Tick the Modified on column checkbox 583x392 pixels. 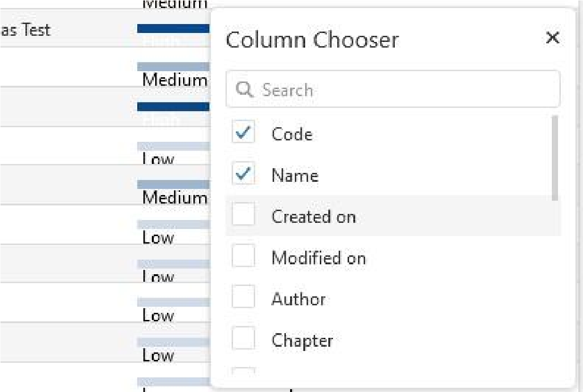pos(244,258)
